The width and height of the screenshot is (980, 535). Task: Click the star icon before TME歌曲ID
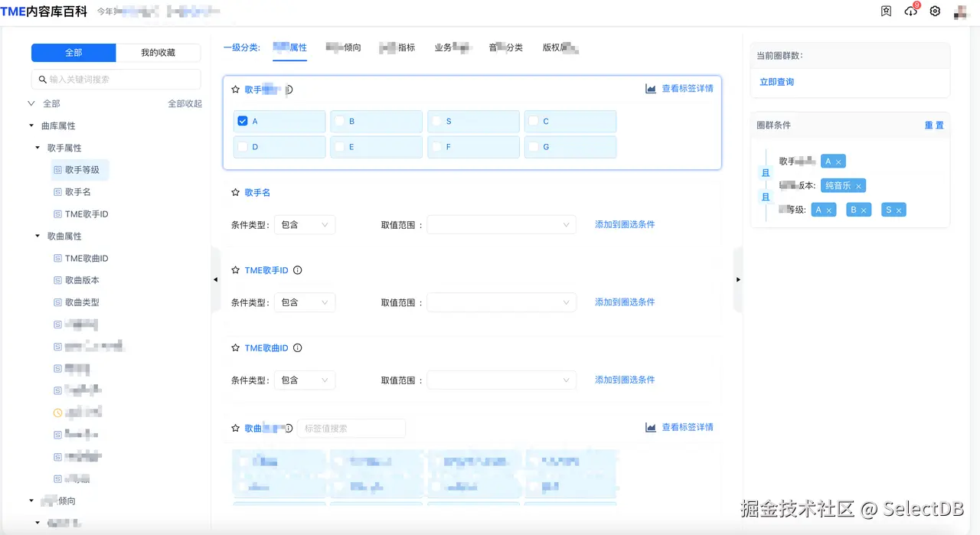pos(235,347)
